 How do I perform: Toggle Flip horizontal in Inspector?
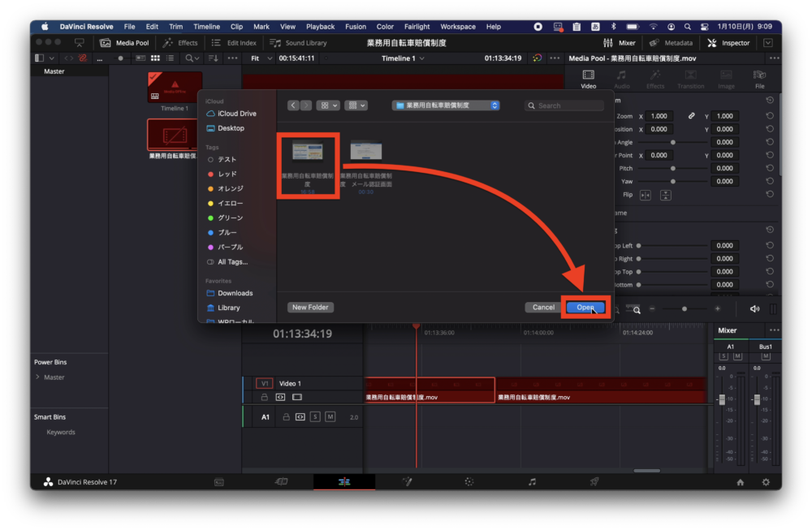click(x=646, y=195)
